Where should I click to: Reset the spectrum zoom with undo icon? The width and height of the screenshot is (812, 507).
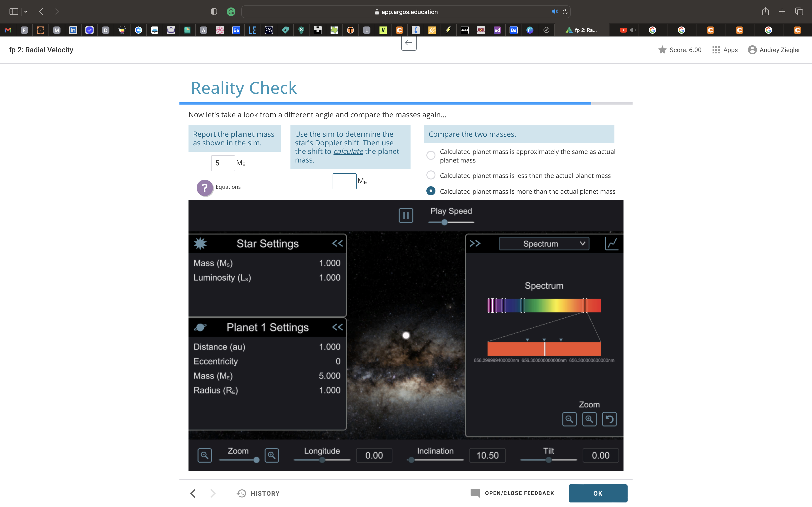[x=609, y=419]
